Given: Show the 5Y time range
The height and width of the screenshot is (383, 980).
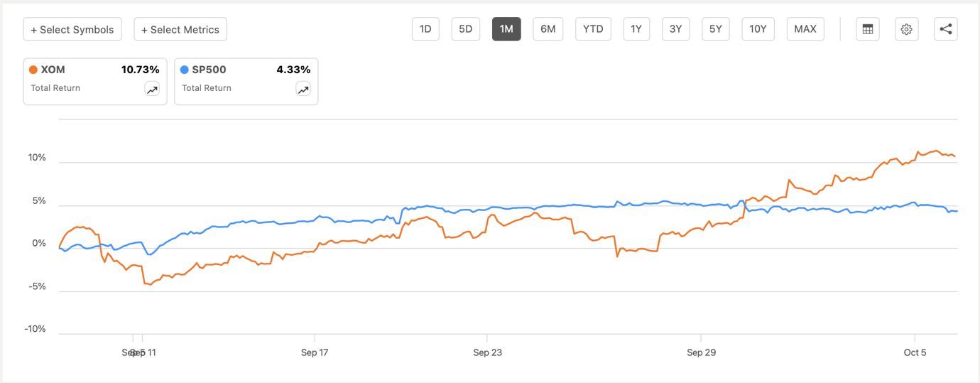Looking at the screenshot, I should click(x=715, y=29).
